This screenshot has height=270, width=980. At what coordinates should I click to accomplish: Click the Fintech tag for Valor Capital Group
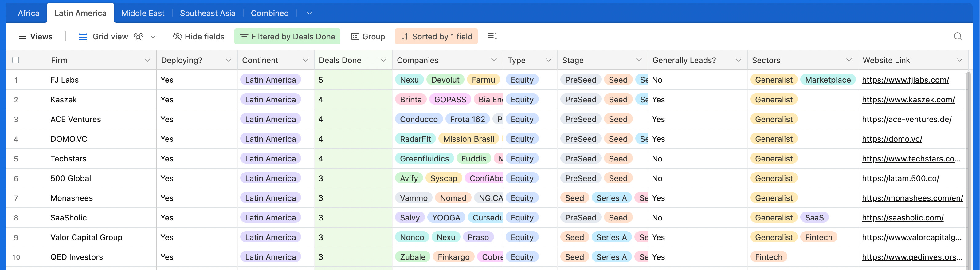(x=818, y=238)
